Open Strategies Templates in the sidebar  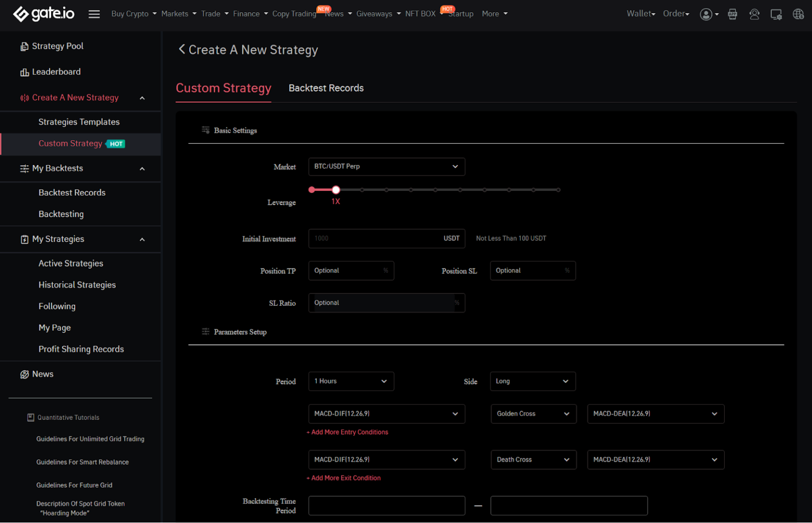pyautogui.click(x=79, y=122)
